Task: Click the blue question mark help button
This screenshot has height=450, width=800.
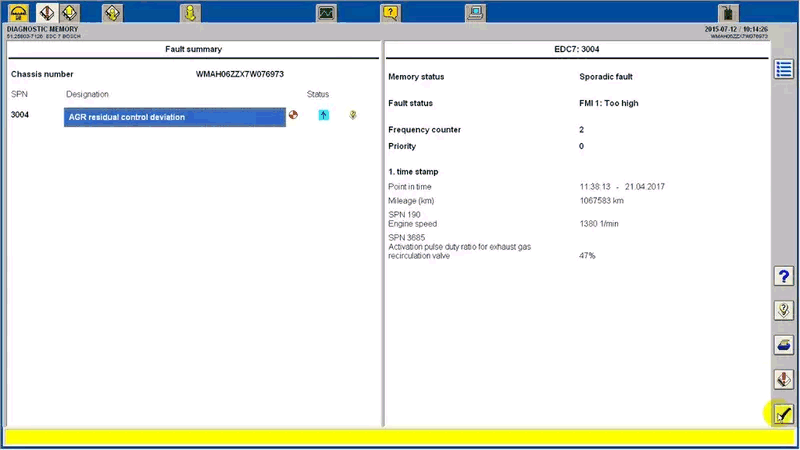Action: click(784, 278)
